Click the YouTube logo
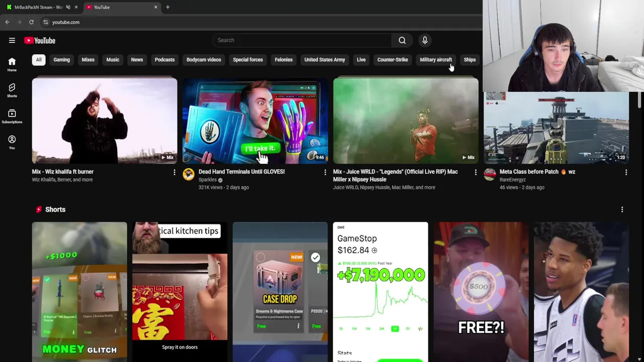 [x=40, y=40]
